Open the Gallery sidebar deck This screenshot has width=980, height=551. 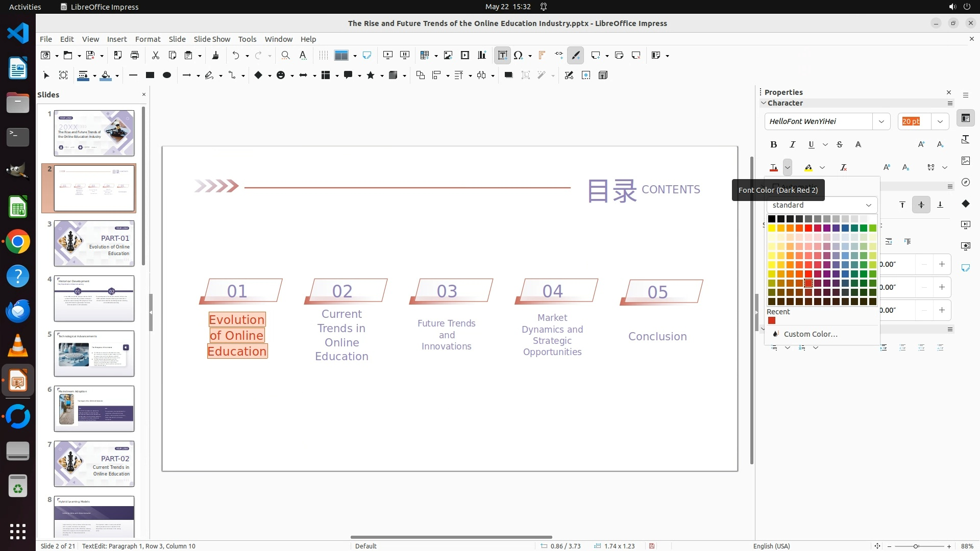coord(965,161)
